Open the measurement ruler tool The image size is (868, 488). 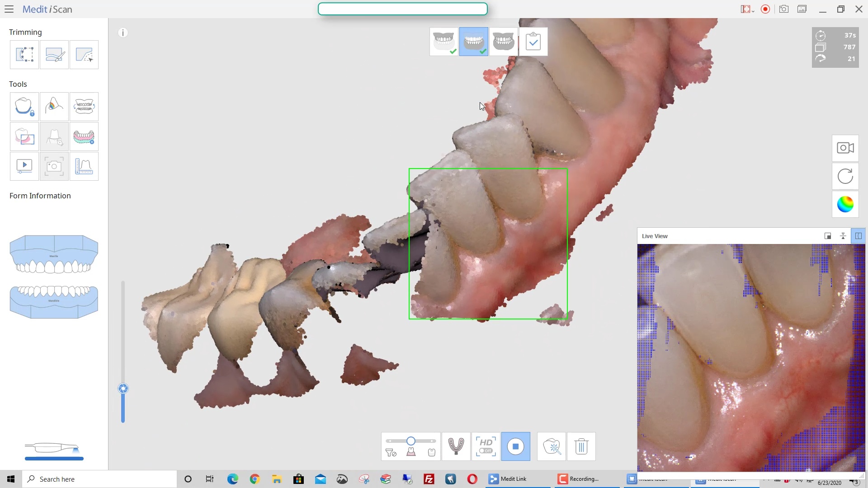(84, 166)
